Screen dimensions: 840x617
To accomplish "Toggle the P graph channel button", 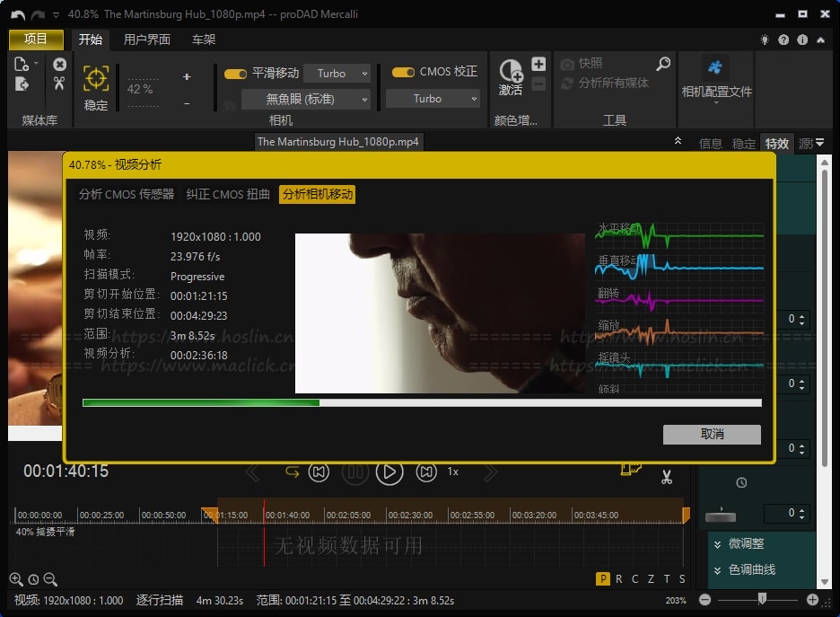I will tap(603, 579).
